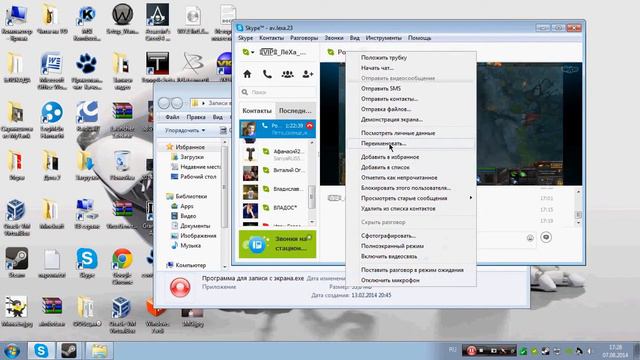Open the Вид menu in Skype

pos(355,38)
